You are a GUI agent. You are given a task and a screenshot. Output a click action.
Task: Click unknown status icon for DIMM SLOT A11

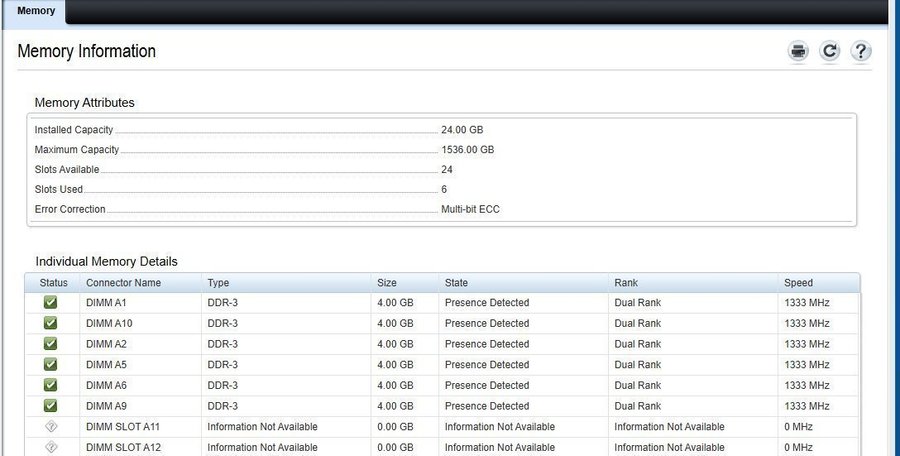tap(51, 427)
